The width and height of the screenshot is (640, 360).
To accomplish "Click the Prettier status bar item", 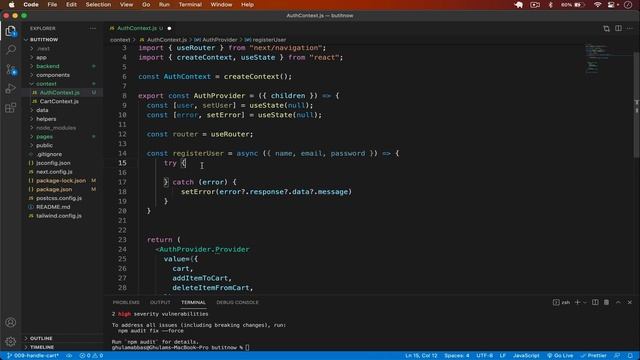I will [594, 356].
